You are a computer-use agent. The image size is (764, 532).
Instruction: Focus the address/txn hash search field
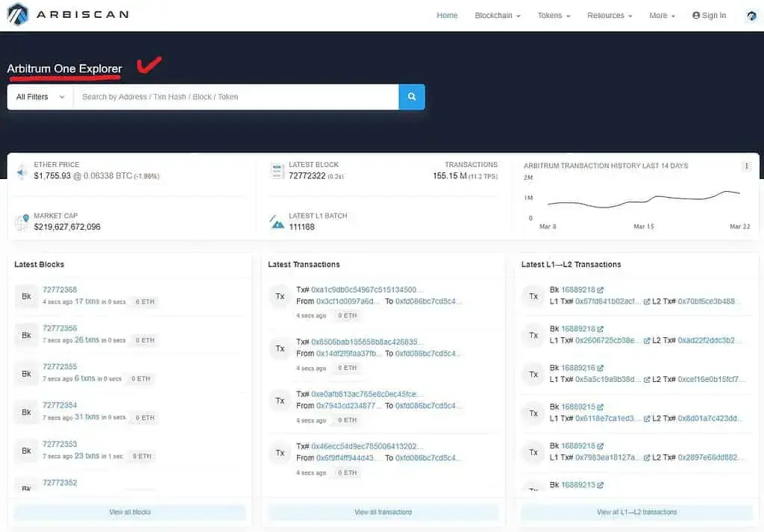coord(236,97)
